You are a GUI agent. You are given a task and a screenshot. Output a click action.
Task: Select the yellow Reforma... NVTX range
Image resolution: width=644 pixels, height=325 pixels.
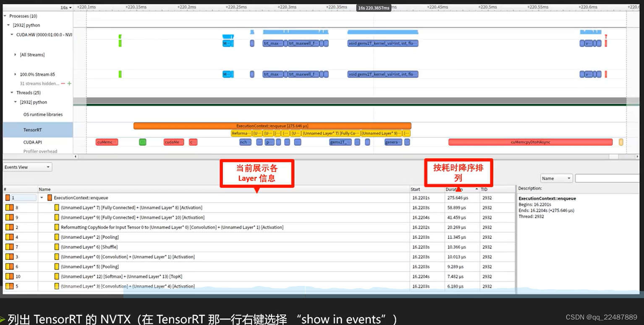[241, 133]
